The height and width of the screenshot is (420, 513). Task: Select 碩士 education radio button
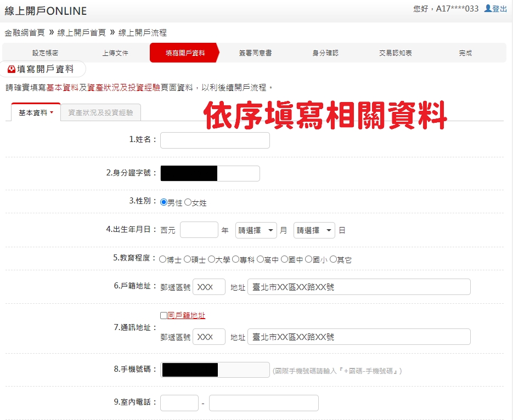tap(187, 259)
